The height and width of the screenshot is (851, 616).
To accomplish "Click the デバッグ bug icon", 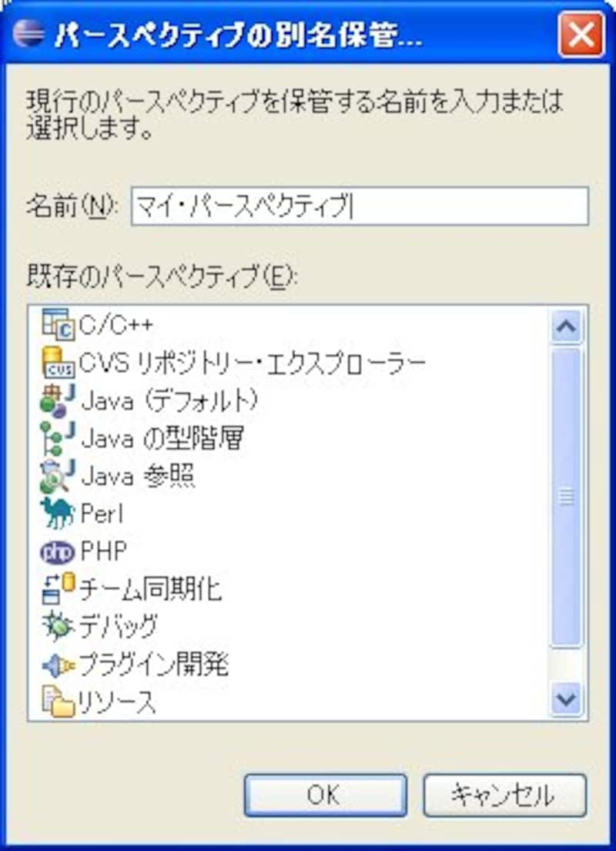I will point(58,626).
